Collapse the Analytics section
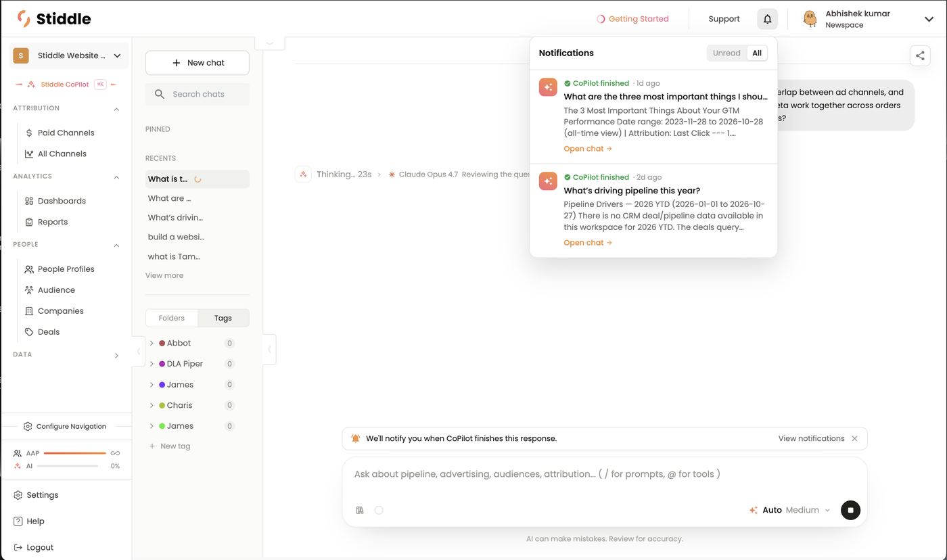Screen dimensions: 947x560 point(116,177)
